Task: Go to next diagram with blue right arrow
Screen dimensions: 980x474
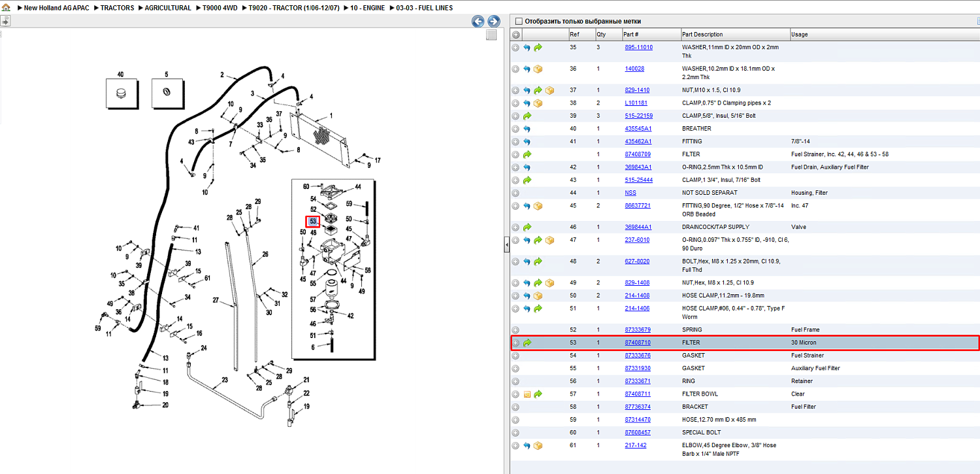Action: tap(494, 22)
